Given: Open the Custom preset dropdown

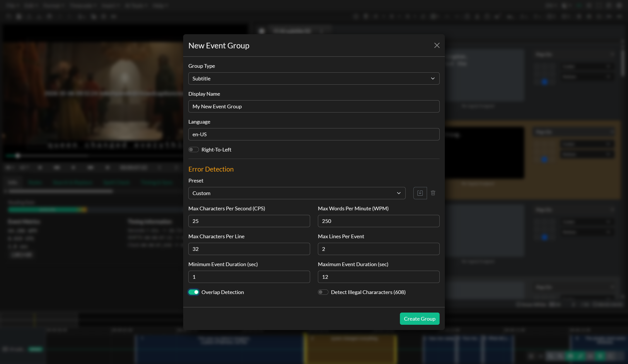Looking at the screenshot, I should click(297, 193).
